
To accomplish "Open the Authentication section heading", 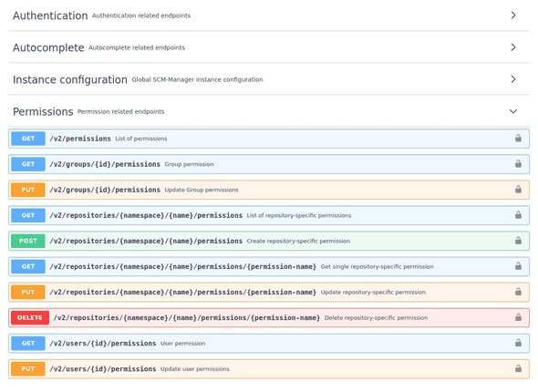I will 50,15.
